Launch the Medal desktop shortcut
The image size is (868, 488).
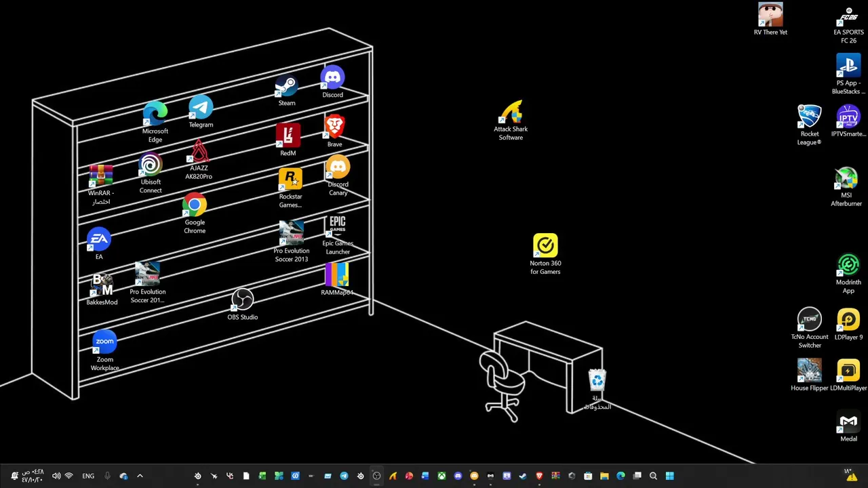click(848, 427)
